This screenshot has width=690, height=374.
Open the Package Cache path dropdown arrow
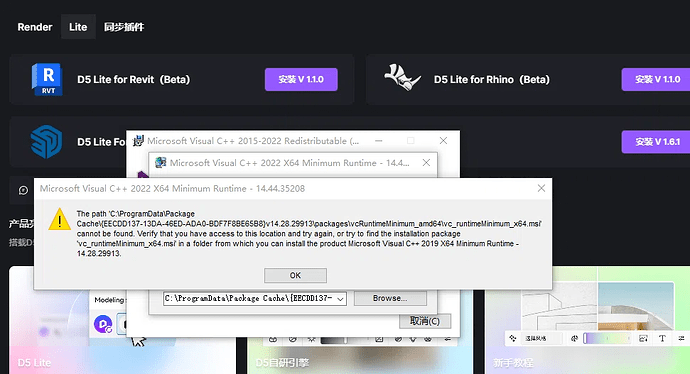coord(340,299)
